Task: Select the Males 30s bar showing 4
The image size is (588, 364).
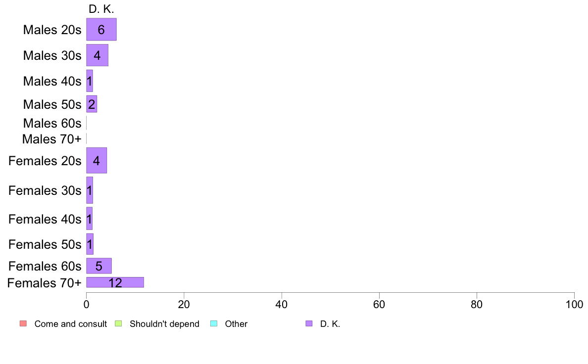Action: 97,55
